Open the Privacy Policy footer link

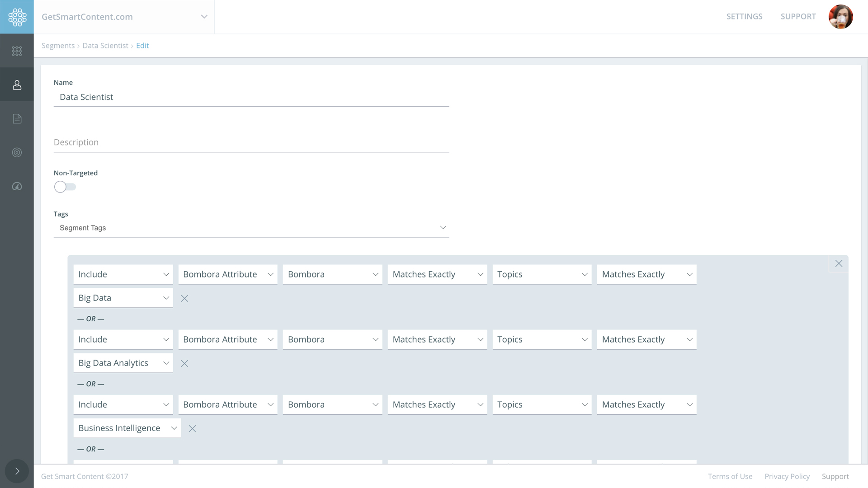(x=787, y=476)
